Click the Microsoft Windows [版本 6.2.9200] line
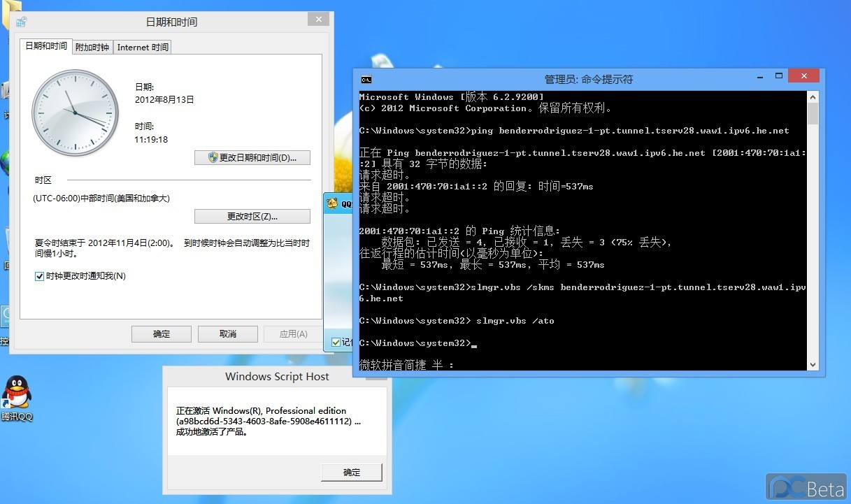This screenshot has width=851, height=504. point(451,97)
